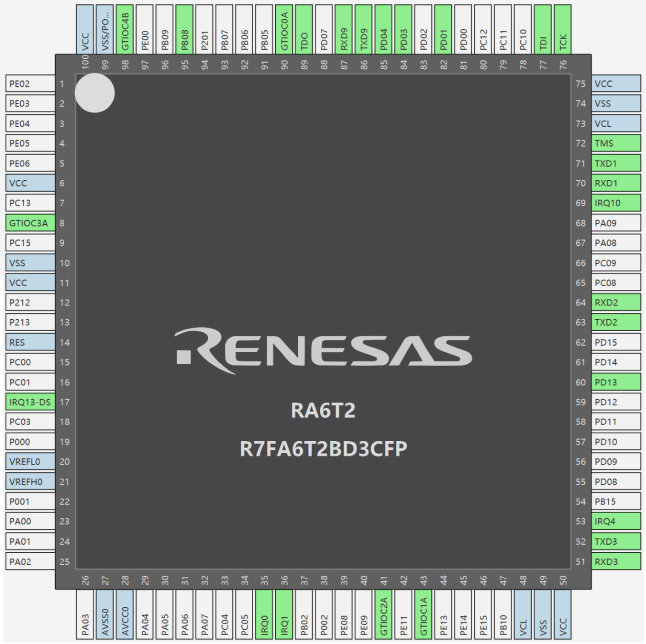
Task: Select the AVCC0 pin 28
Action: (x=125, y=614)
